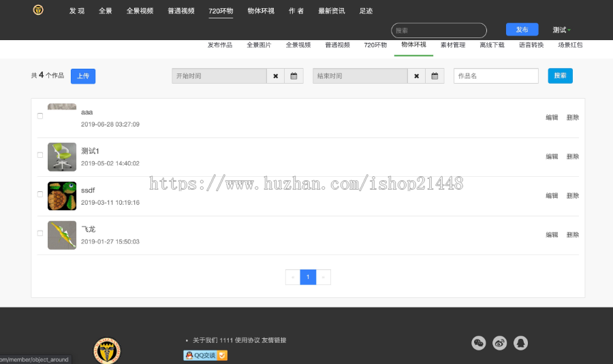Tick the checkbox for the 飞龙 item

click(40, 233)
